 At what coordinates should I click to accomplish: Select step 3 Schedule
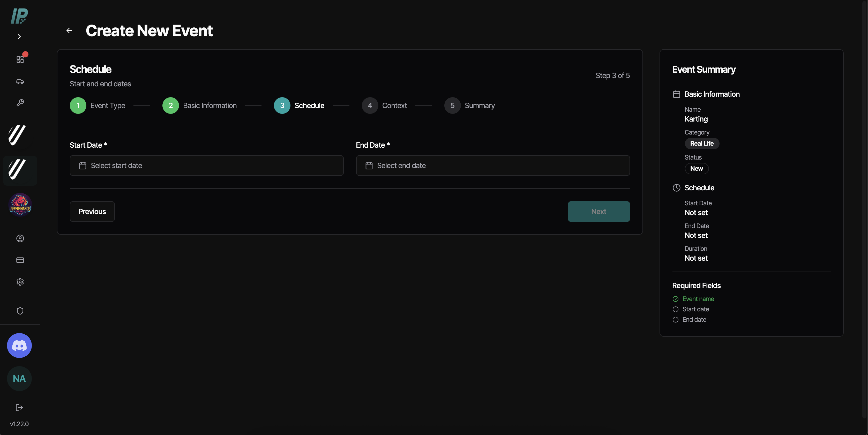coord(299,106)
